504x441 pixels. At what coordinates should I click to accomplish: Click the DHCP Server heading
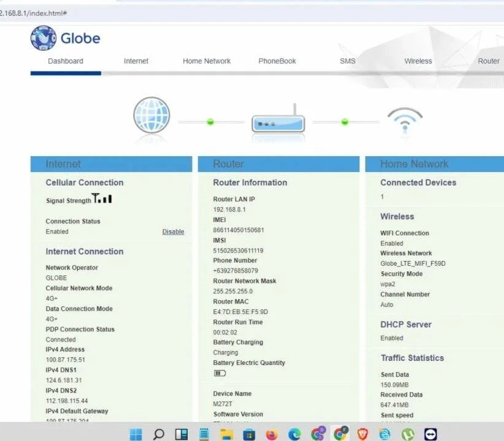(406, 325)
